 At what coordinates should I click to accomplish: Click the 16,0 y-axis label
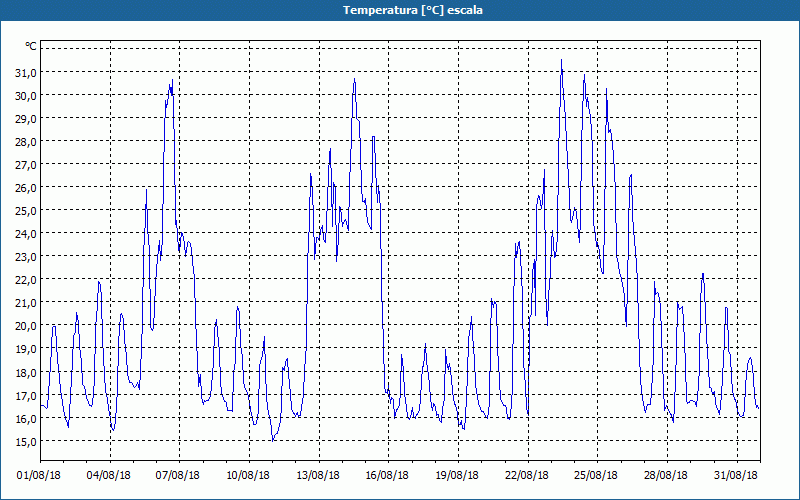click(26, 418)
